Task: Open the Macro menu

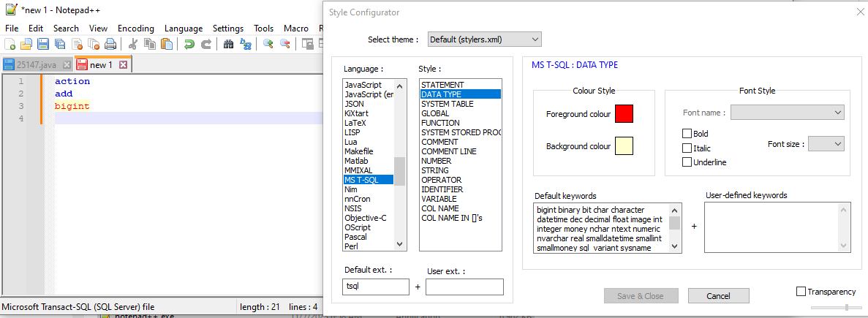Action: [296, 29]
